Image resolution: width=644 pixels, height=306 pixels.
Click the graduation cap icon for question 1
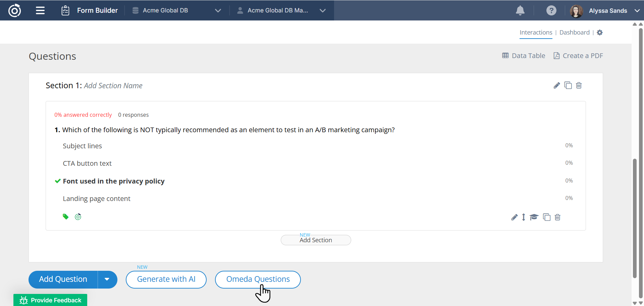(534, 217)
